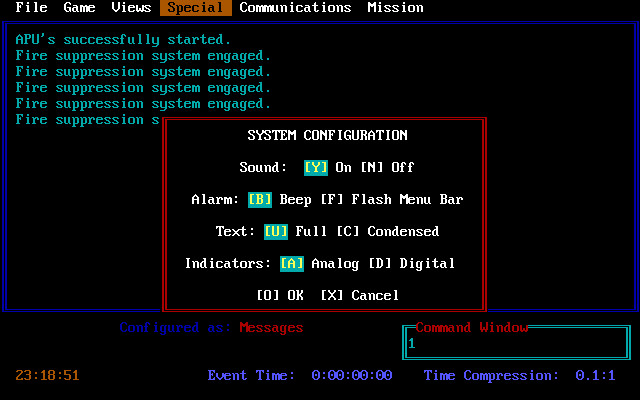Click inside the Command Window input

point(516,344)
